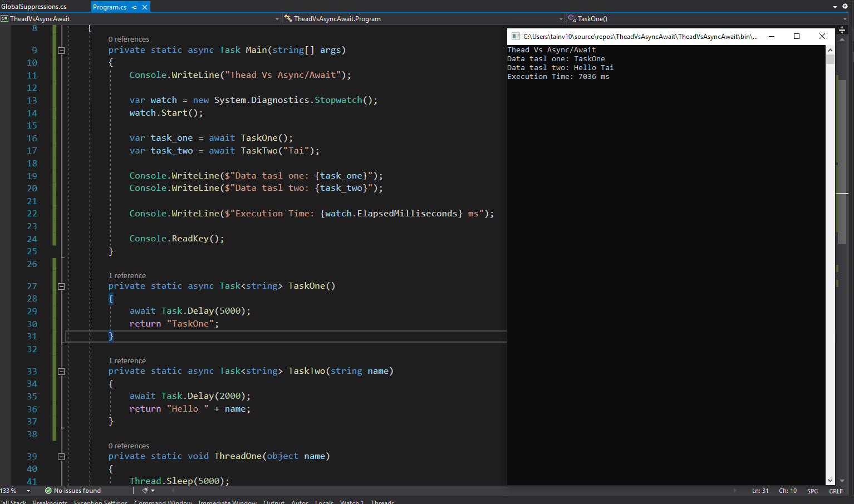
Task: Collapse the ThreadOne method region
Action: [x=61, y=457]
